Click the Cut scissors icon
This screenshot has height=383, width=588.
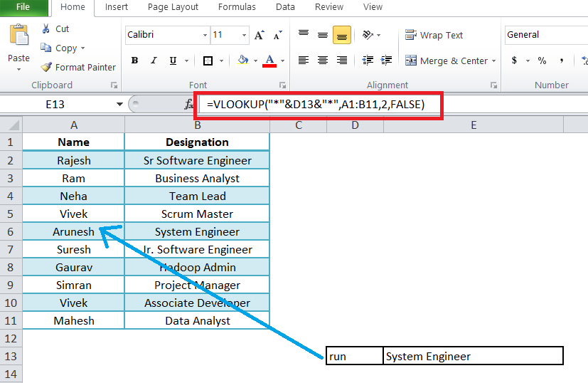tap(46, 29)
